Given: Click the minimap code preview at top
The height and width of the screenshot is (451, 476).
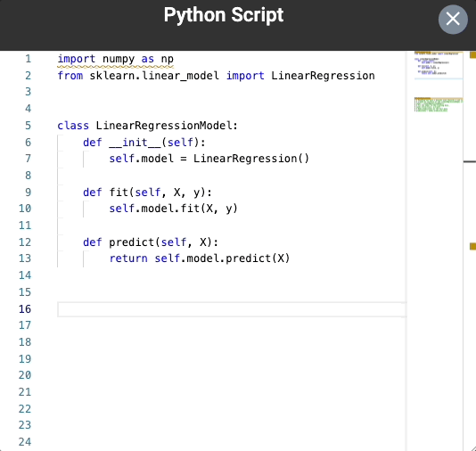Looking at the screenshot, I should point(439,64).
